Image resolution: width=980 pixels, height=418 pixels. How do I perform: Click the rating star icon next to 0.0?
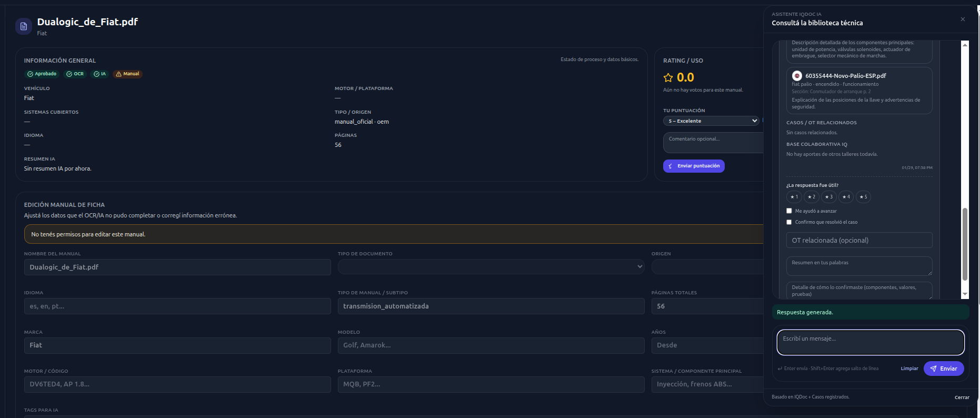pyautogui.click(x=668, y=78)
